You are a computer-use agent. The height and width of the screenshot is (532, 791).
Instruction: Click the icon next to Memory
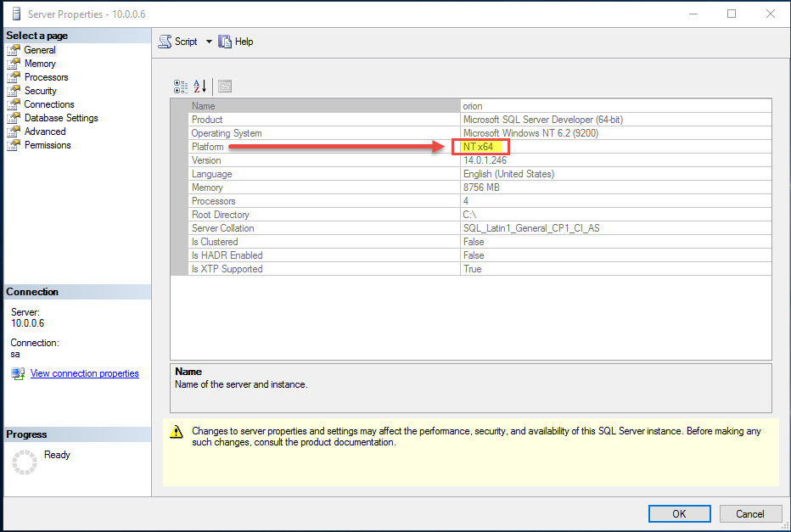(14, 64)
